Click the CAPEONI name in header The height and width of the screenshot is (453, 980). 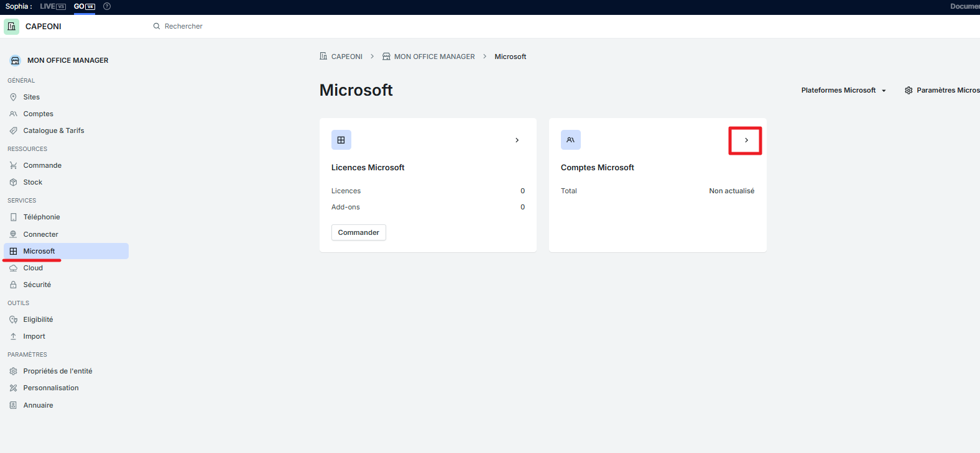(x=44, y=27)
